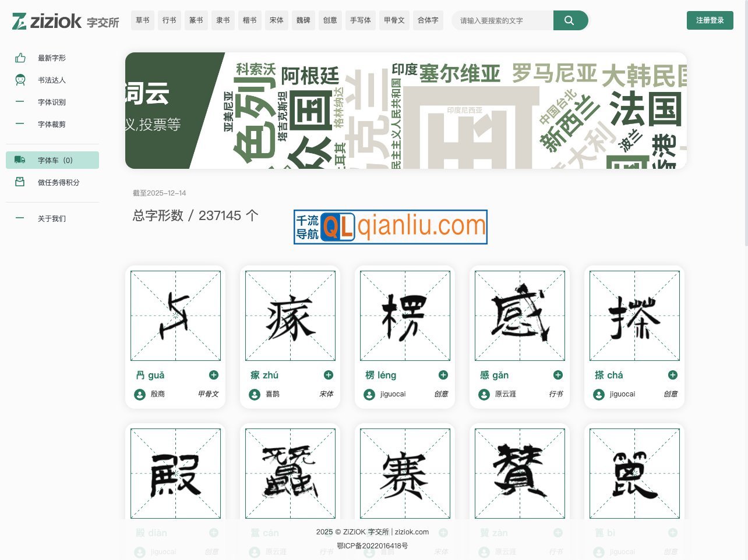Open the 赛 character thumbnail

pos(404,473)
